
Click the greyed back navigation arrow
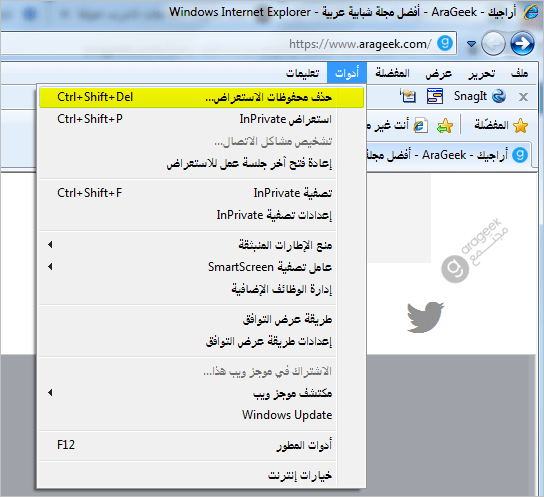click(x=493, y=44)
